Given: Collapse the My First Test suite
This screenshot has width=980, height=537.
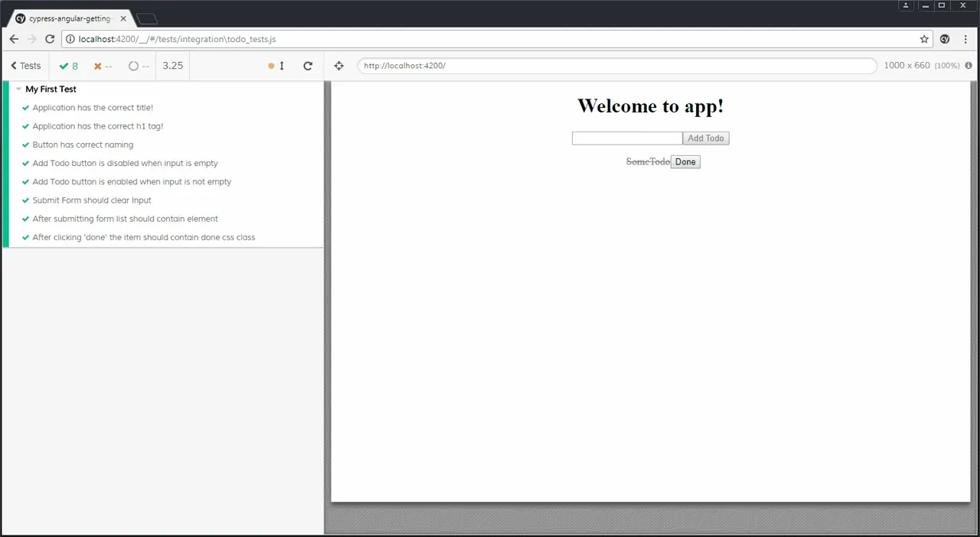Looking at the screenshot, I should pyautogui.click(x=51, y=89).
